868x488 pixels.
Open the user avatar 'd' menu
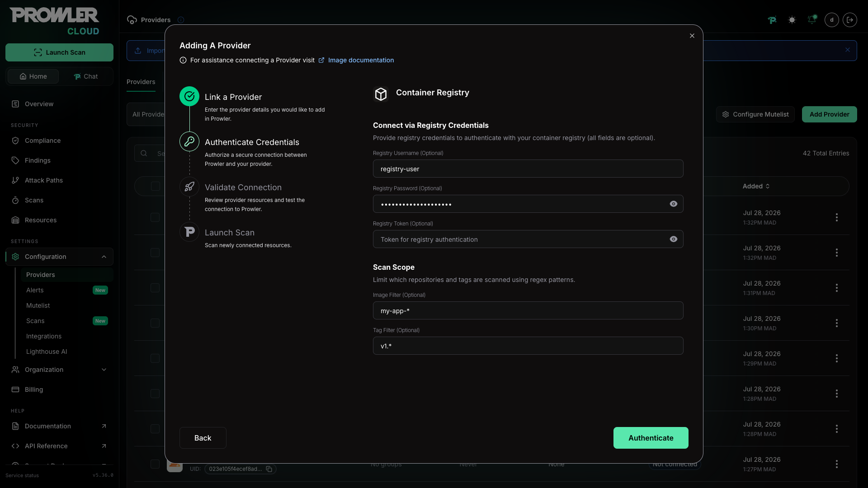832,20
